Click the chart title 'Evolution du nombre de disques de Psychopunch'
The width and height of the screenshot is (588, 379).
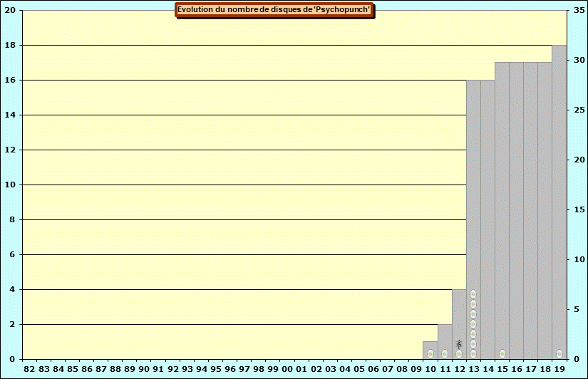pos(274,10)
